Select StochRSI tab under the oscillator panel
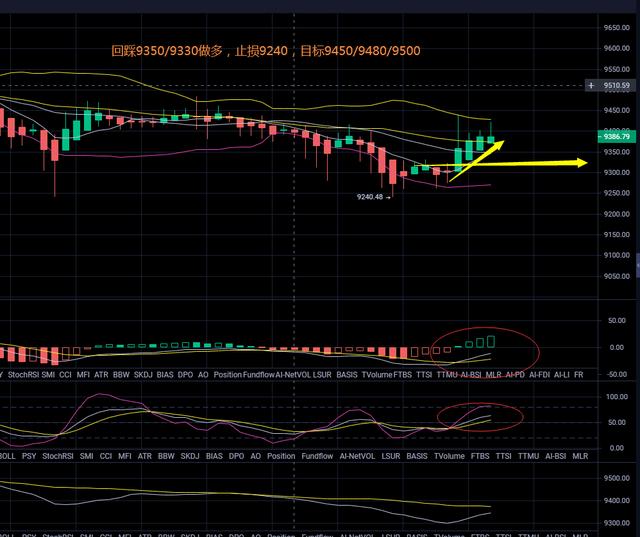Image resolution: width=640 pixels, height=537 pixels. coord(58,456)
